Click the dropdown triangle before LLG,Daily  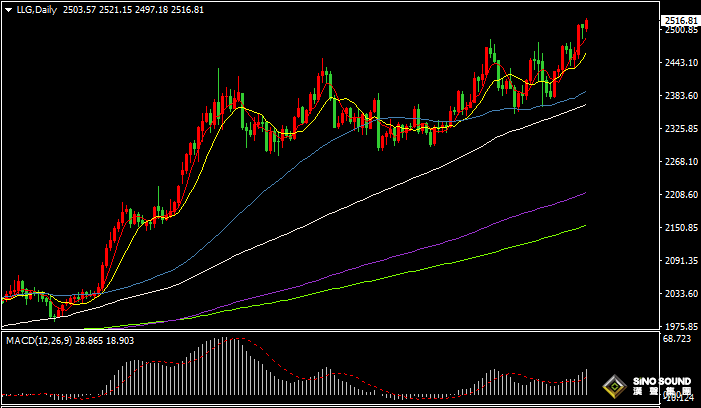[9, 9]
